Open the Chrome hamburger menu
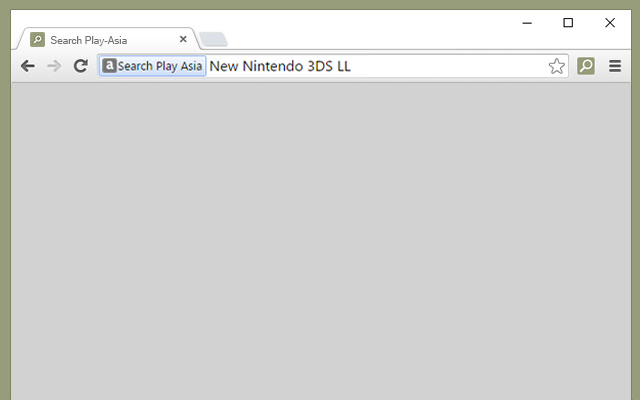Viewport: 640px width, 400px height. point(615,66)
